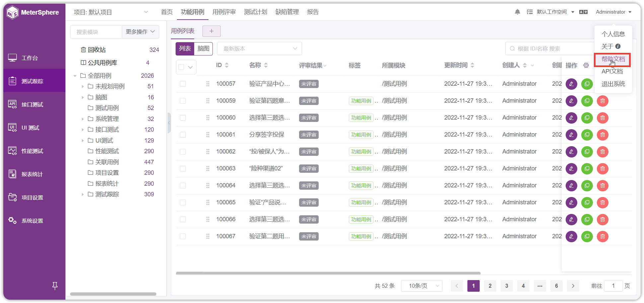
Task: Switch language with the translate icon
Action: pos(583,12)
